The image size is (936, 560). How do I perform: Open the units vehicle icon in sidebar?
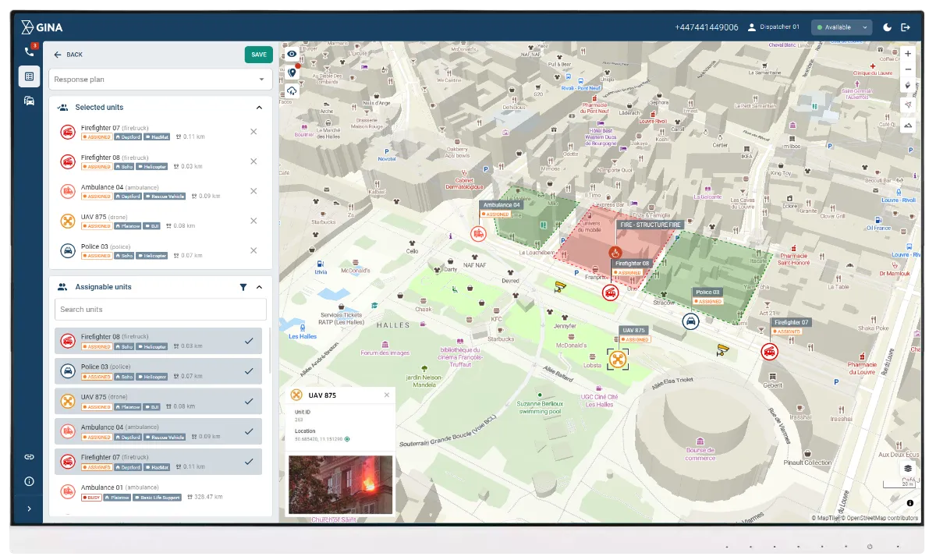point(29,101)
